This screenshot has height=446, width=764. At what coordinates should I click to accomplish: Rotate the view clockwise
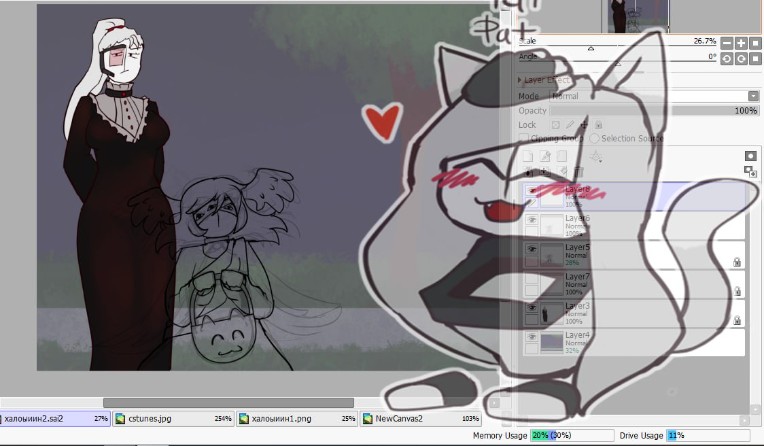(x=741, y=58)
